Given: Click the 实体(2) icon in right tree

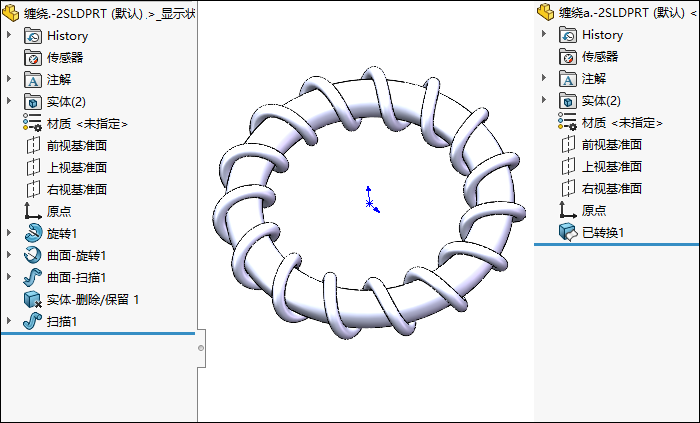Looking at the screenshot, I should point(568,101).
